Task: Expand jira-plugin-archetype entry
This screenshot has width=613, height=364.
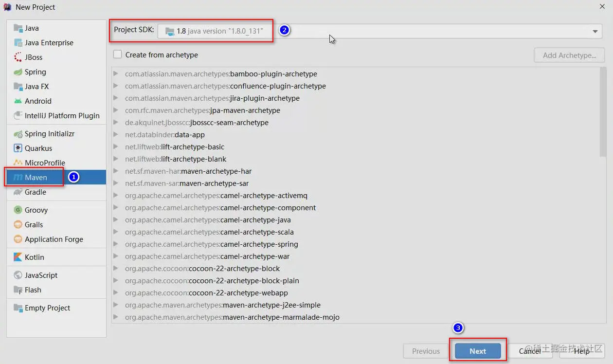Action: [x=116, y=98]
